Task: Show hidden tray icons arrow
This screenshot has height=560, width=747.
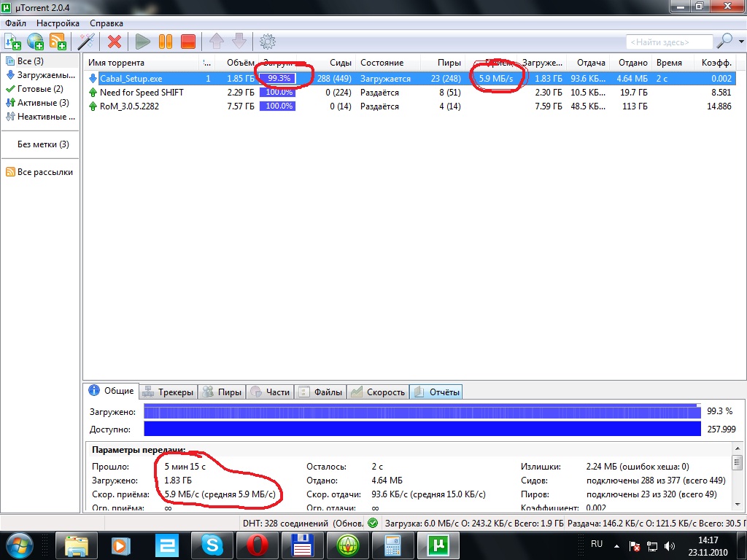Action: (x=616, y=545)
